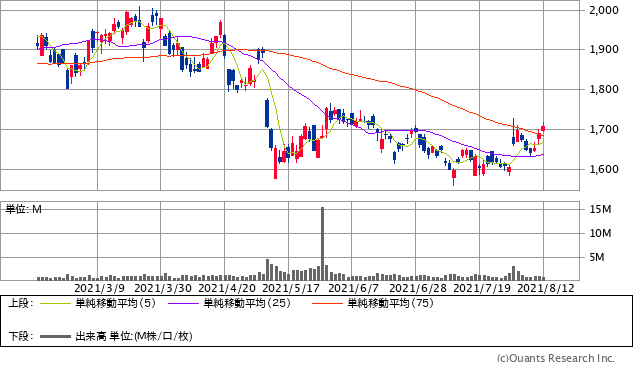Click the 2021/3/30 date label
The height and width of the screenshot is (373, 633).
point(163,288)
